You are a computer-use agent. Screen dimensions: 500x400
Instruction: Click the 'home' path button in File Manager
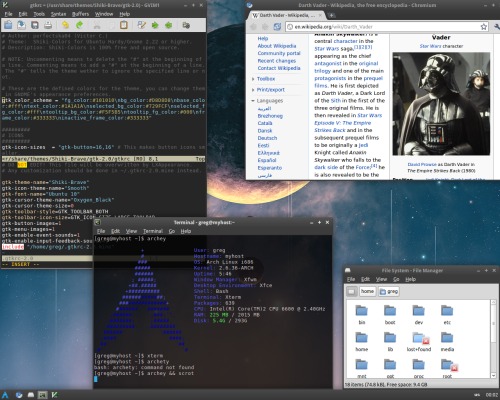367,292
